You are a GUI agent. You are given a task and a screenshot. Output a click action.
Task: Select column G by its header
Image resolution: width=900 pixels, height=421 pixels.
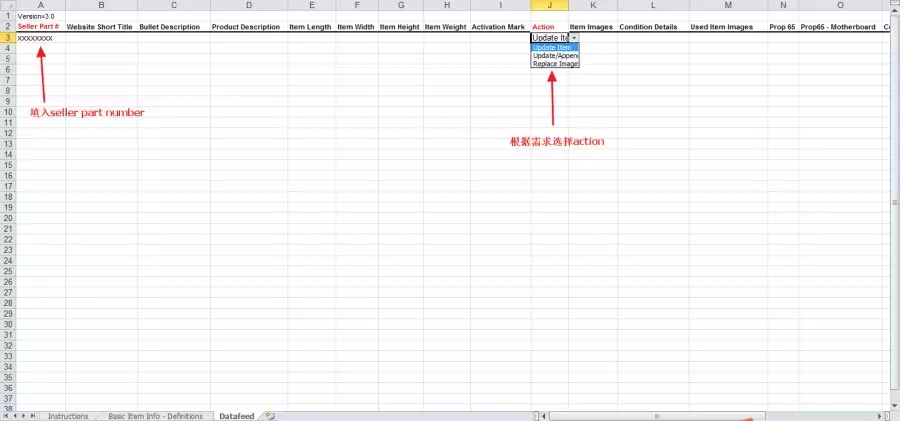coord(401,5)
